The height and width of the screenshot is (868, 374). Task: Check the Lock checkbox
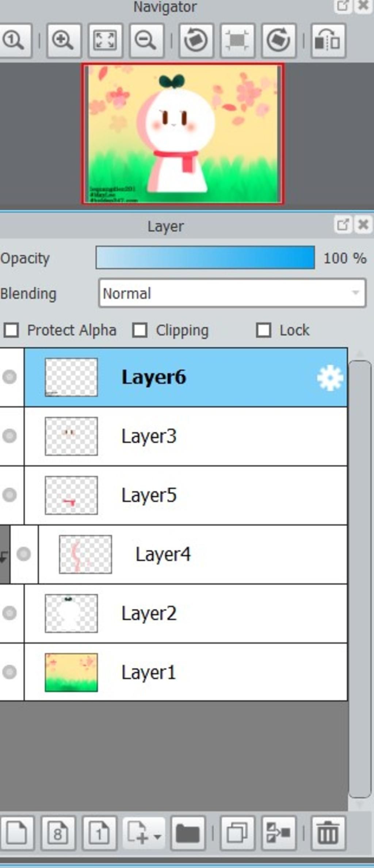[264, 330]
